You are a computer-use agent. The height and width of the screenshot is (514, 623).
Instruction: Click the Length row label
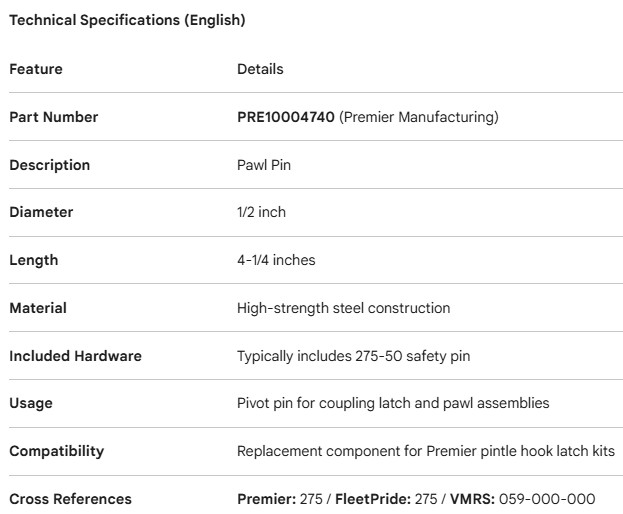[33, 260]
